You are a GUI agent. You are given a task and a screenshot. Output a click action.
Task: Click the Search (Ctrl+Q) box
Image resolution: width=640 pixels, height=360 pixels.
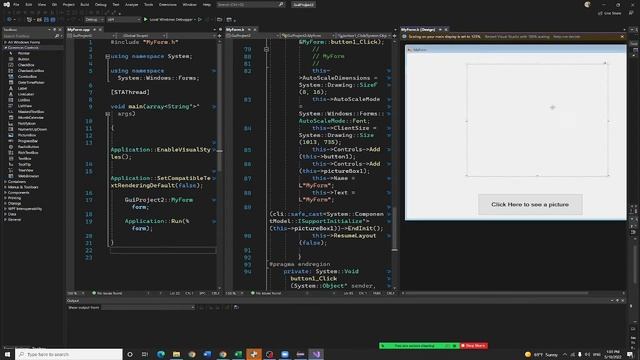pos(250,4)
